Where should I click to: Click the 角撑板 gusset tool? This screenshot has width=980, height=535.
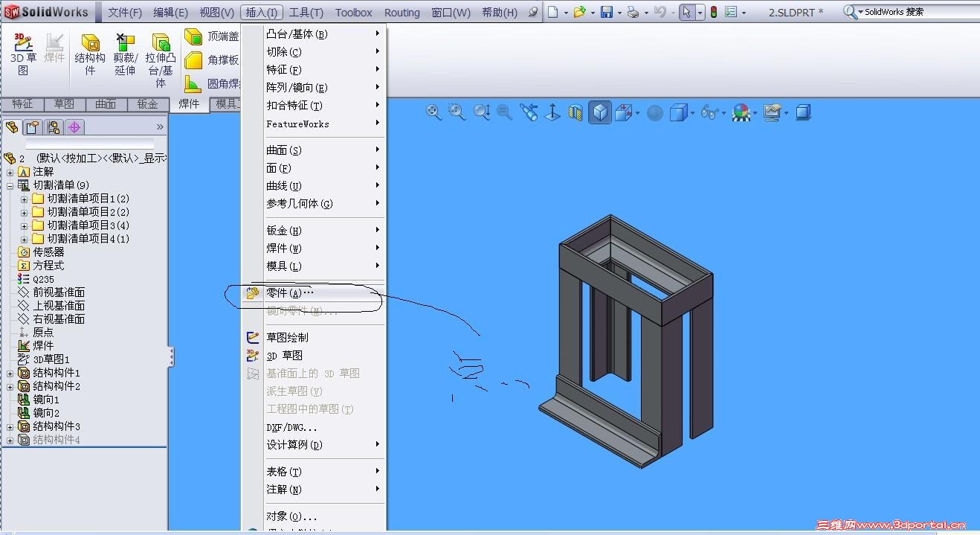pos(212,60)
